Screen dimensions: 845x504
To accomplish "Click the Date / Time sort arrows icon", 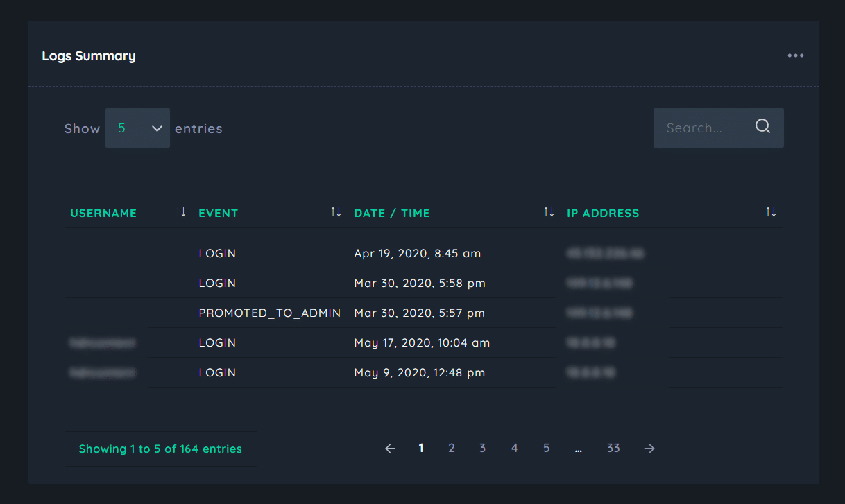I will pyautogui.click(x=547, y=212).
